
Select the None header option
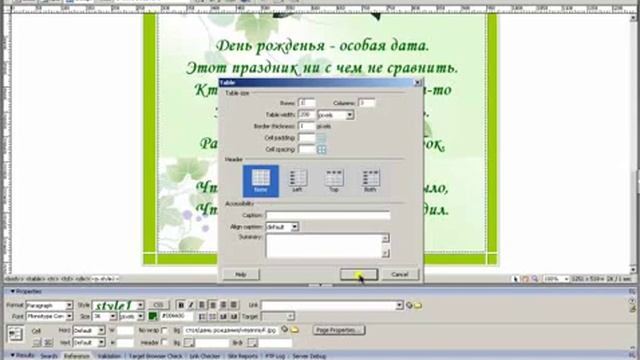point(260,181)
